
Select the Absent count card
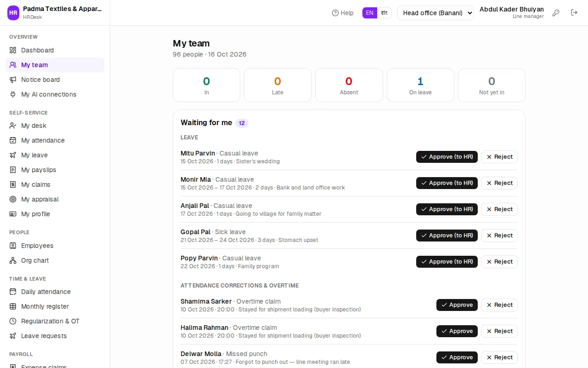(x=349, y=85)
